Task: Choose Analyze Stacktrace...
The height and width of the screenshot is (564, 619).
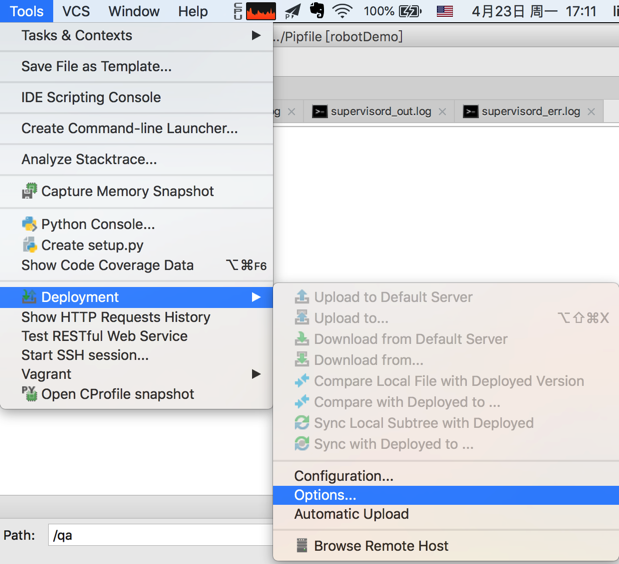Action: [136, 159]
